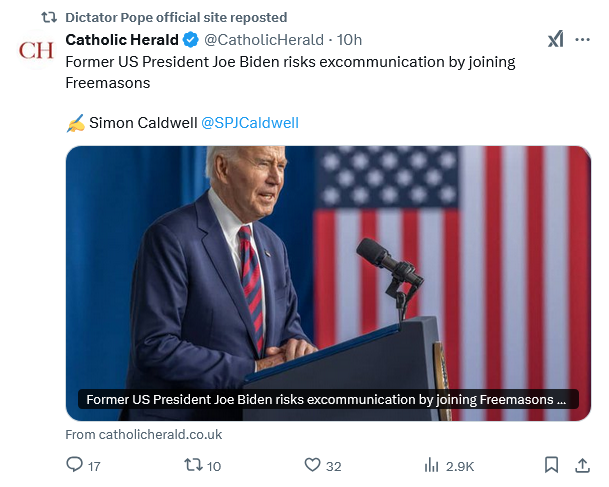609x487 pixels.
Task: Open Dictator Pope official site profile
Action: [x=175, y=17]
